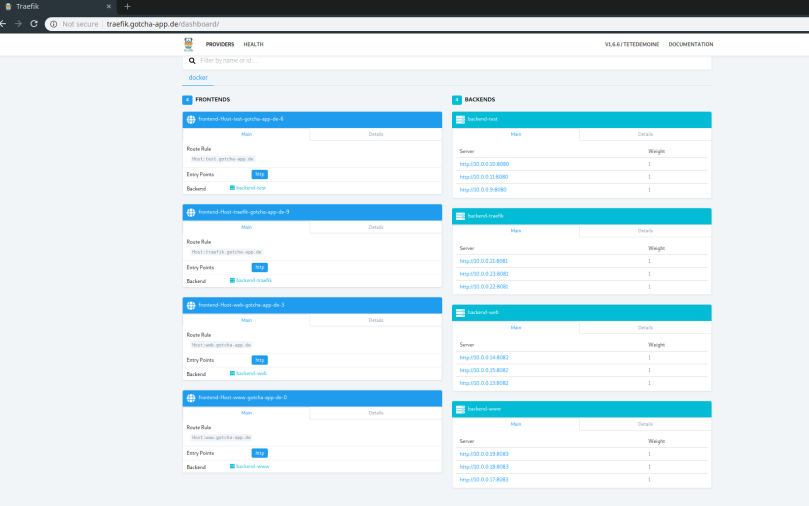This screenshot has height=506, width=809.
Task: Click small server icon beside backend-traefik link
Action: pos(232,280)
